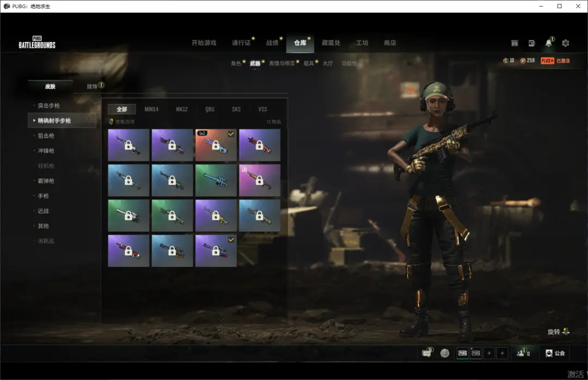Switch to the 大厅 sub-tab
Screen dimensions: 588x380
coord(328,63)
